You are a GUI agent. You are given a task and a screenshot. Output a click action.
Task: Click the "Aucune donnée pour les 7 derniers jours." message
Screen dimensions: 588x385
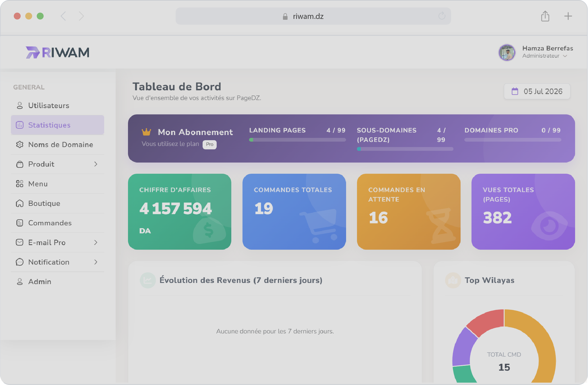click(275, 331)
